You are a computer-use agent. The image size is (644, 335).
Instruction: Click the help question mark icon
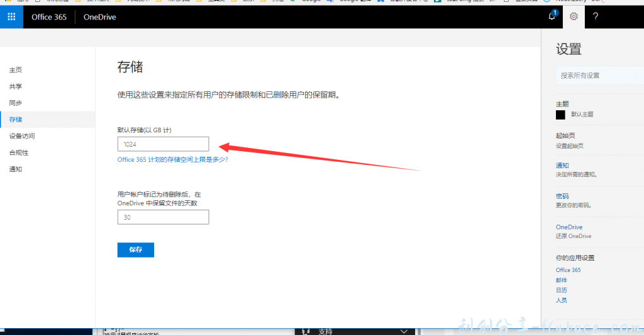[x=596, y=16]
